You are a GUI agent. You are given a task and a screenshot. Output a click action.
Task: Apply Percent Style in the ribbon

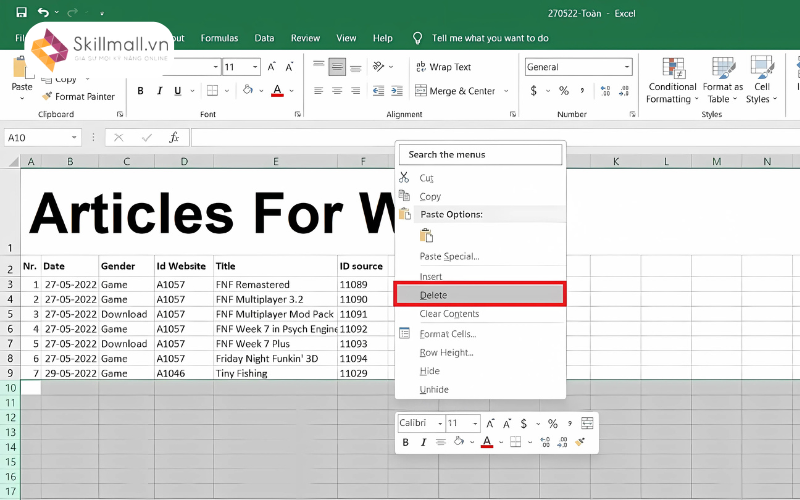(x=564, y=91)
